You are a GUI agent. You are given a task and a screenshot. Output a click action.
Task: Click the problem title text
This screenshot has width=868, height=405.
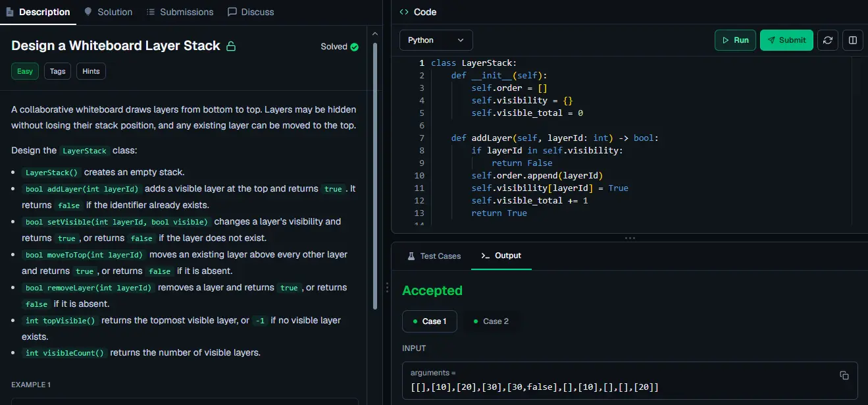[116, 45]
